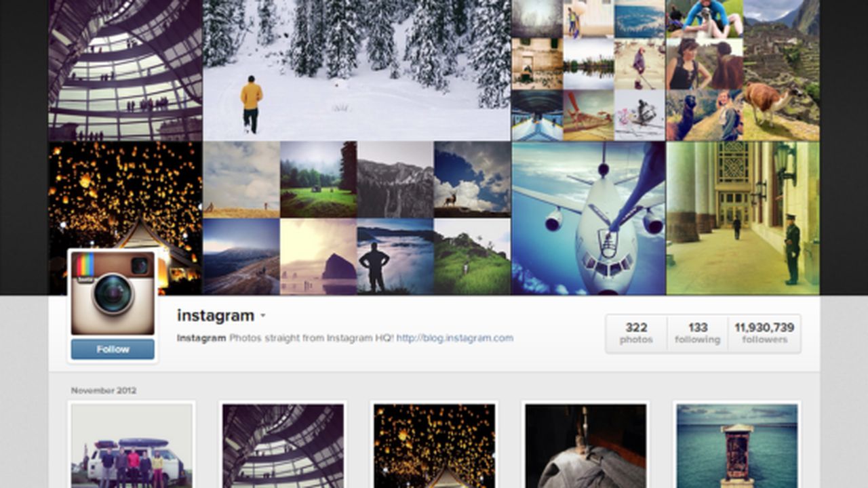Open the blog.instagram.com link

coord(454,338)
